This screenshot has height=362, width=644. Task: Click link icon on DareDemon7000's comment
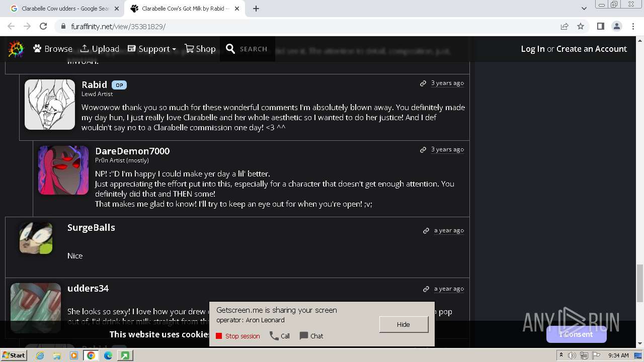coord(423,150)
